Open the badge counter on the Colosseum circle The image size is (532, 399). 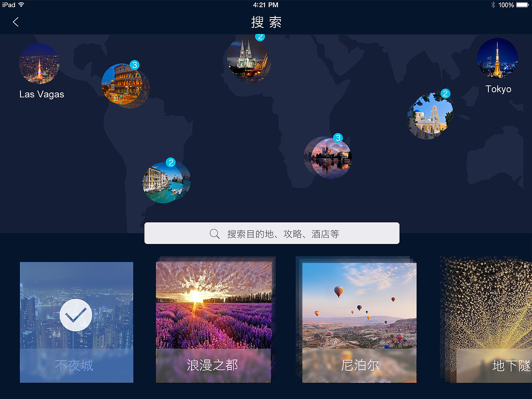pos(135,65)
